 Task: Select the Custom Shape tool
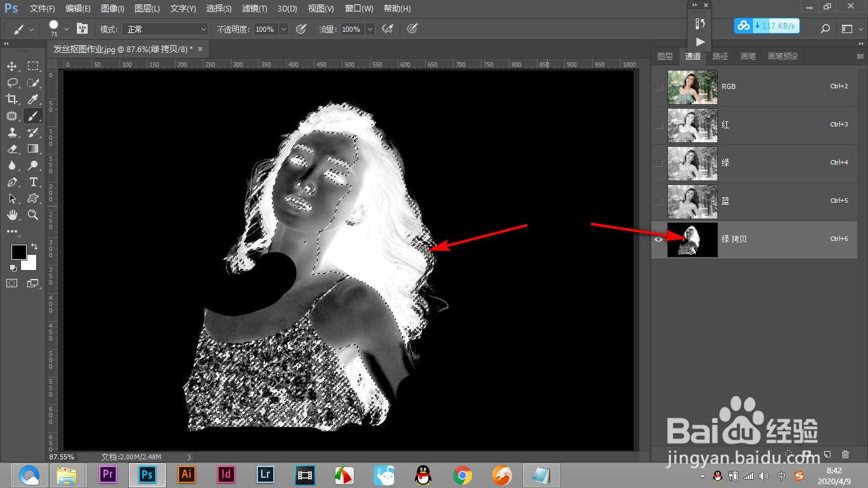[x=33, y=198]
